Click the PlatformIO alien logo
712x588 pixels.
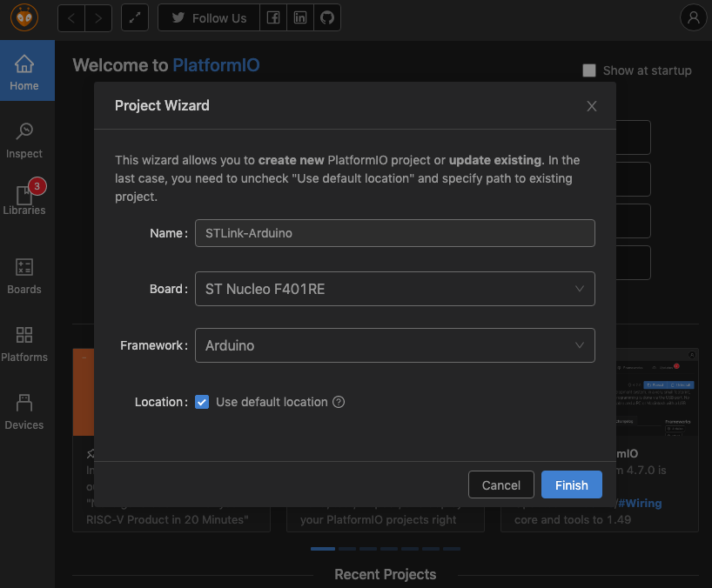tap(24, 17)
